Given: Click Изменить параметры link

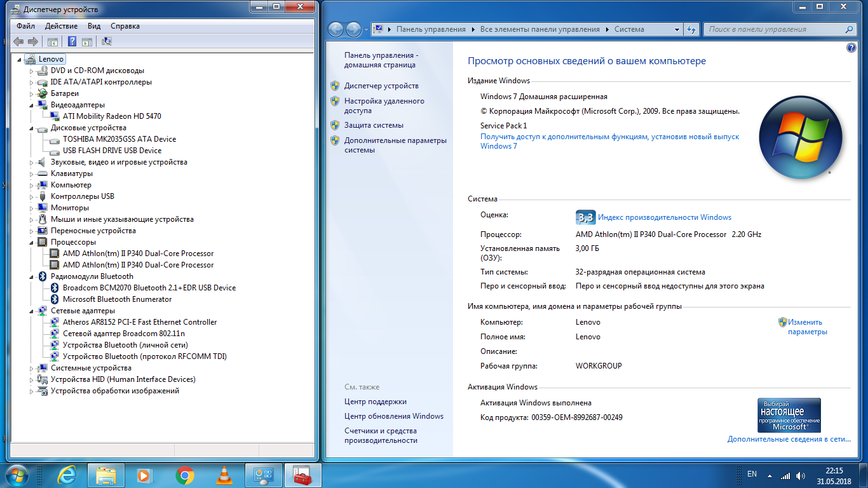Looking at the screenshot, I should tap(808, 327).
